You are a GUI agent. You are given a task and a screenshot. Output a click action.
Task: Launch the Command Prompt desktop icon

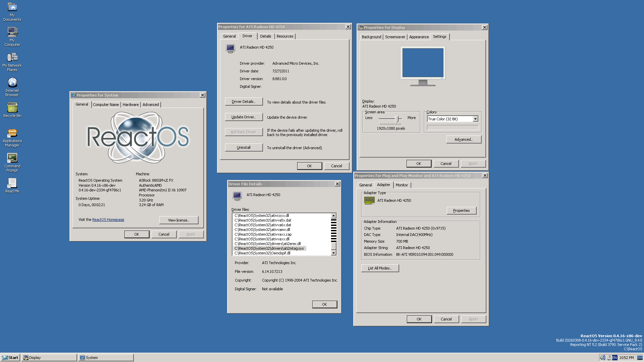coord(12,158)
